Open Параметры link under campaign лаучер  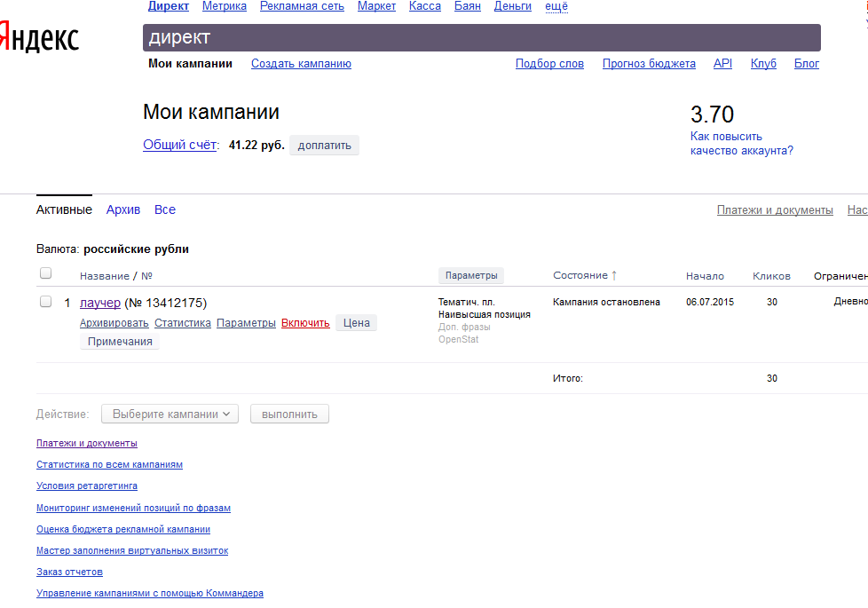click(246, 323)
